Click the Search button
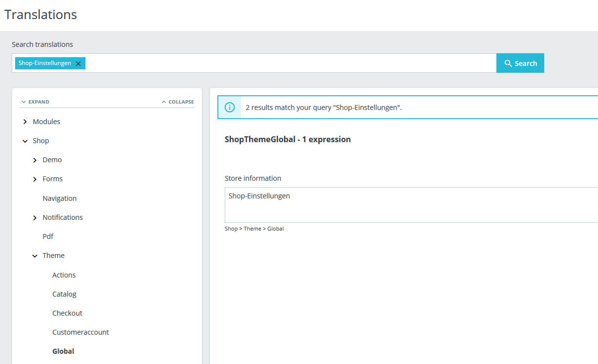The image size is (598, 364). (520, 63)
